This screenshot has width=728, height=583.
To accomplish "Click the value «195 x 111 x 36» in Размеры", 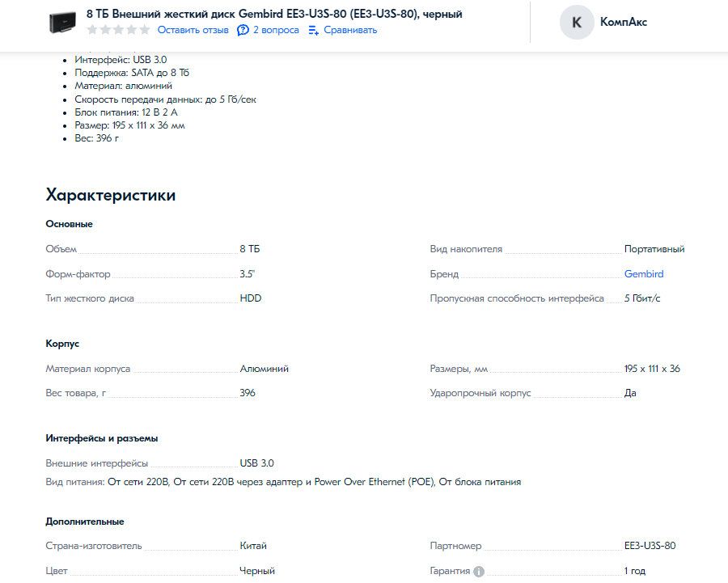I will (652, 369).
